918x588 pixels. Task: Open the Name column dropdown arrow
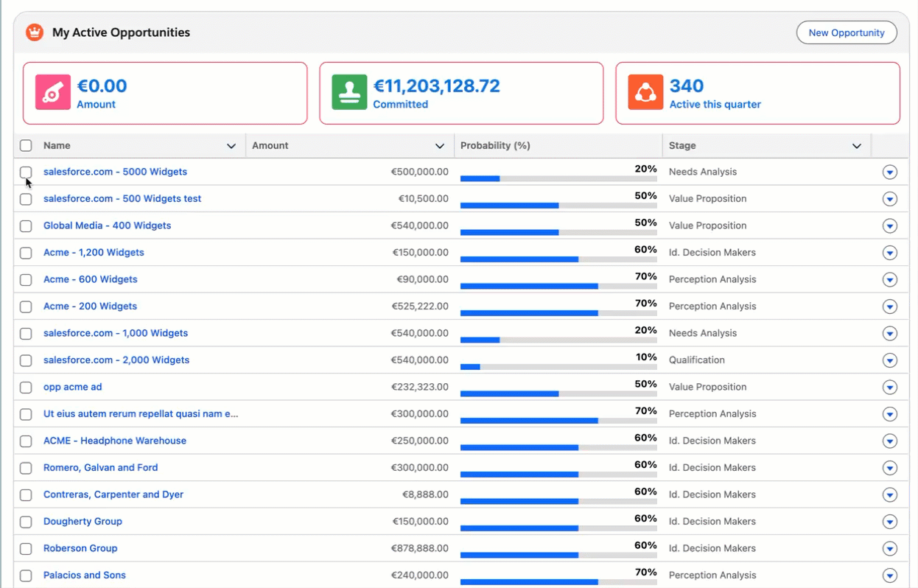[x=231, y=146]
